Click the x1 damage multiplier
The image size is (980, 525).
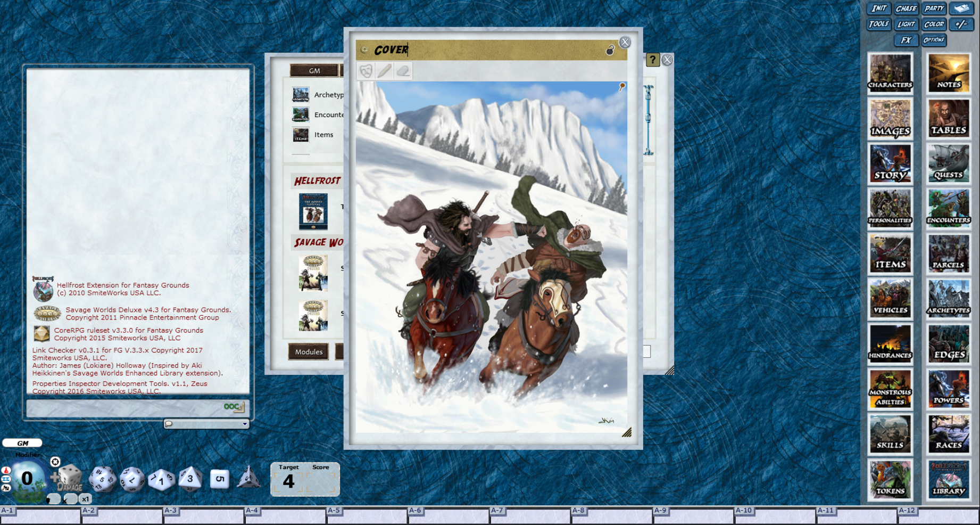click(86, 499)
